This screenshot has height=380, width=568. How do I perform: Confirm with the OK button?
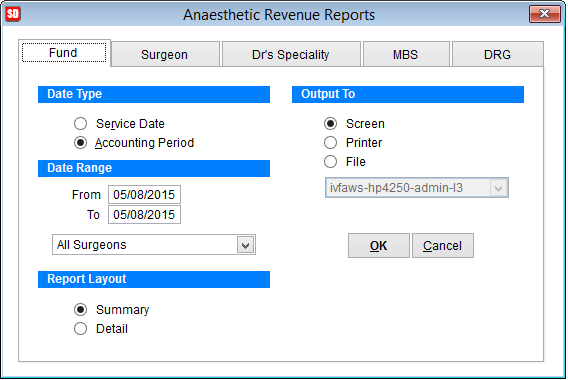tap(379, 246)
